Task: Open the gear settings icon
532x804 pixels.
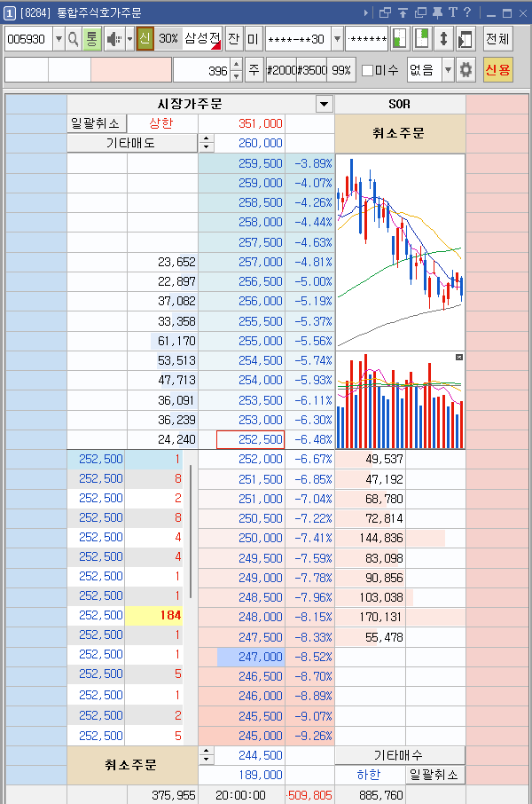Action: click(465, 70)
